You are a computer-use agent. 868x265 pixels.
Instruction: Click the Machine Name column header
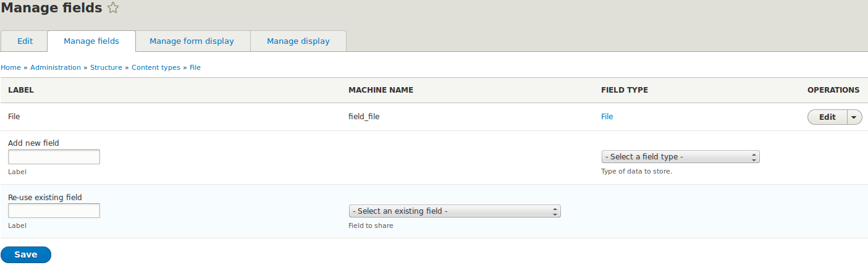(x=381, y=90)
